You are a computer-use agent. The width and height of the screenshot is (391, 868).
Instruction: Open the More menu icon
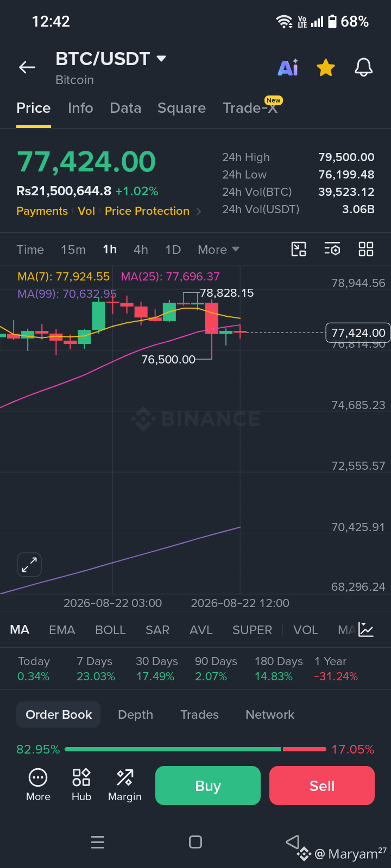38,785
